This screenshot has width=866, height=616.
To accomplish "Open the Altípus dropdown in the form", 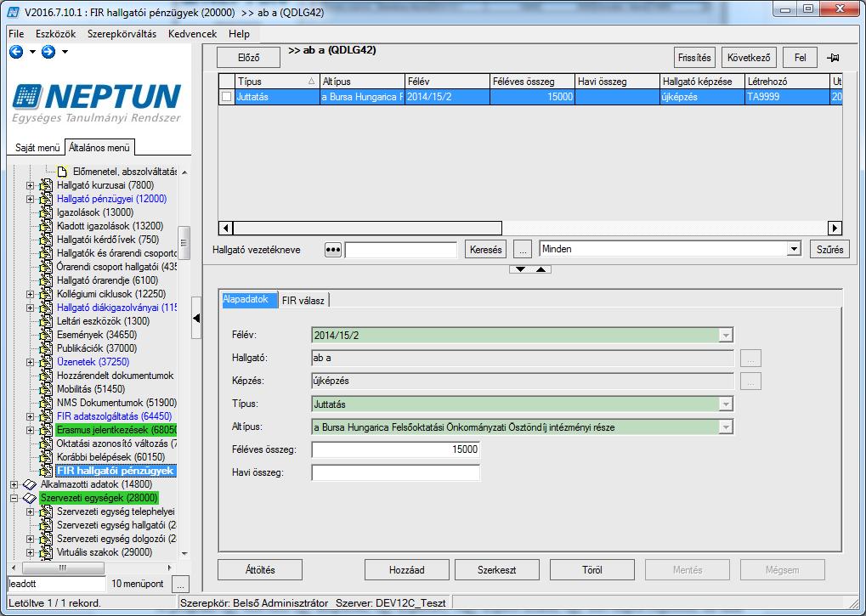I will pos(726,427).
